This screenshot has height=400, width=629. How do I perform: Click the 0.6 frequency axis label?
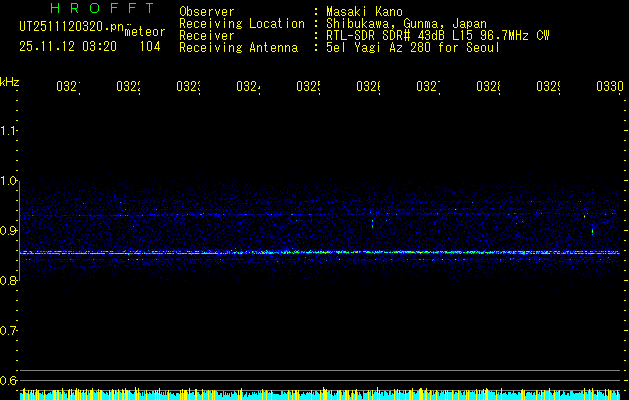[x=8, y=380]
